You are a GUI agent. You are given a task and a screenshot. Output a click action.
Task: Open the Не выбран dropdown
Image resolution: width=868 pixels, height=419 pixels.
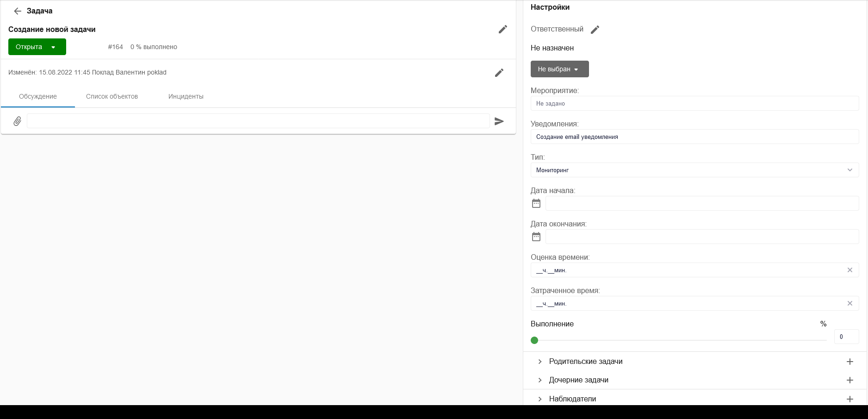559,69
